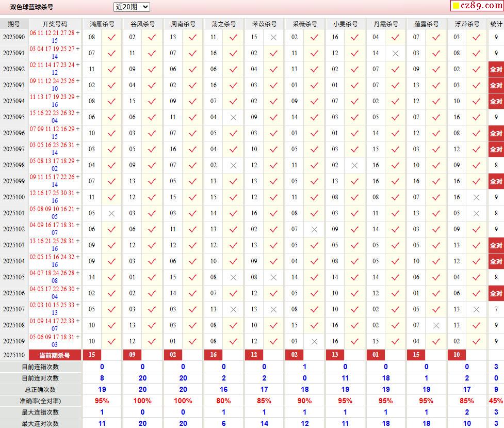Click period number 2025110
Screen dimensions: 504x428
tap(14, 355)
